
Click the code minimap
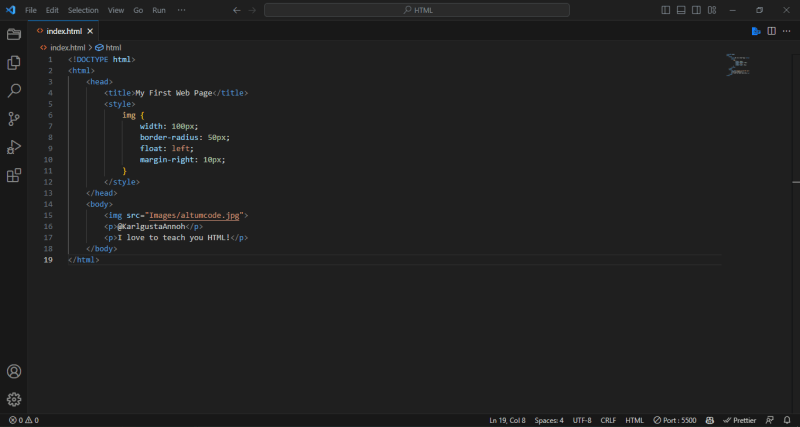tap(738, 65)
